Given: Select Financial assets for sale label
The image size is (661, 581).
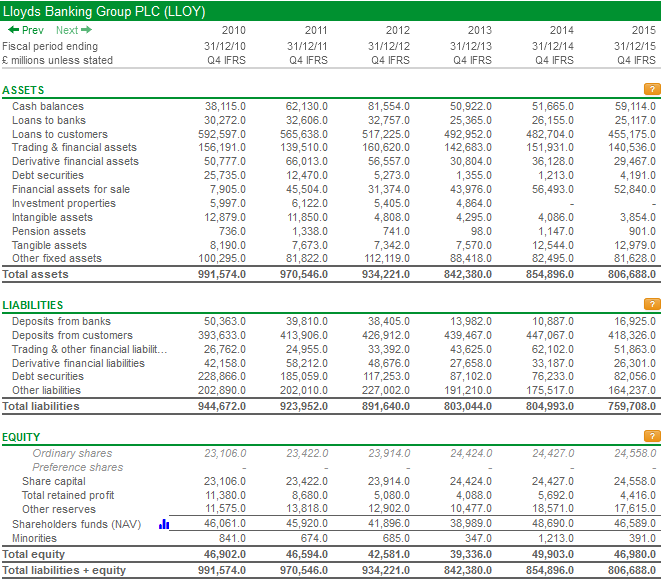Looking at the screenshot, I should 71,189.
